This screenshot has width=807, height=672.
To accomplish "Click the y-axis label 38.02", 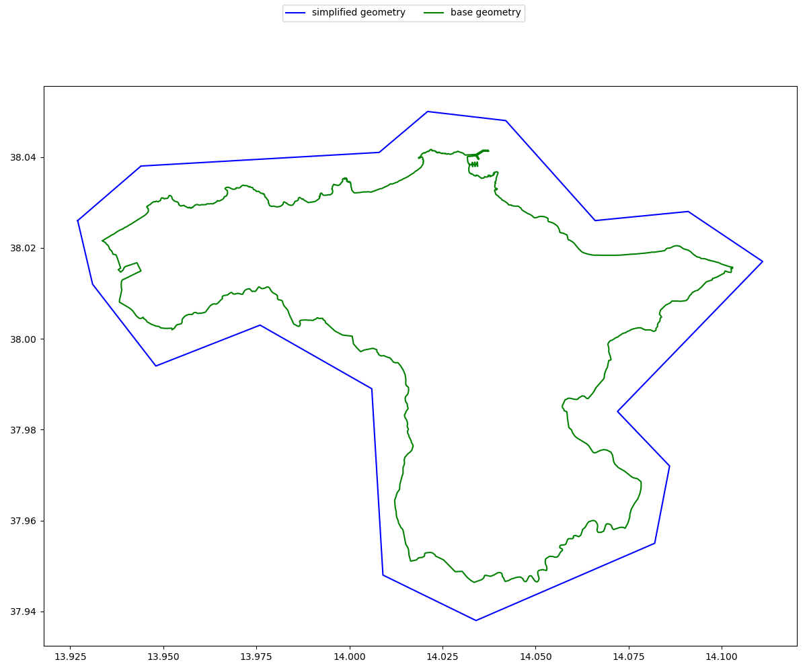I will click(x=25, y=248).
